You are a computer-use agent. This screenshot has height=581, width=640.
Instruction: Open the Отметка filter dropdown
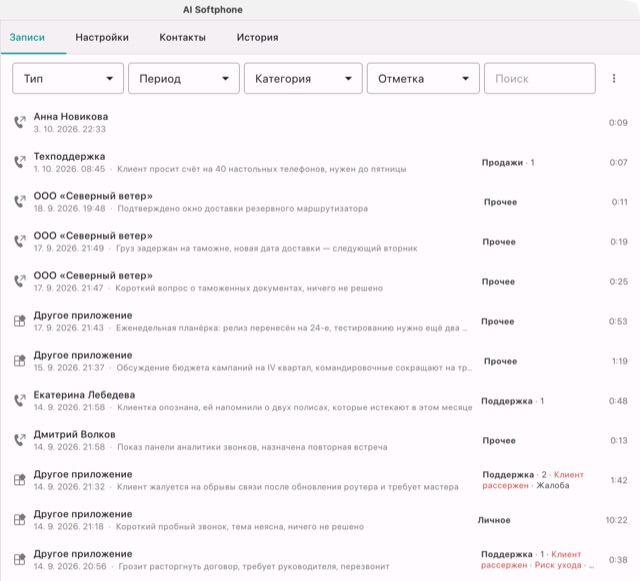pos(423,78)
